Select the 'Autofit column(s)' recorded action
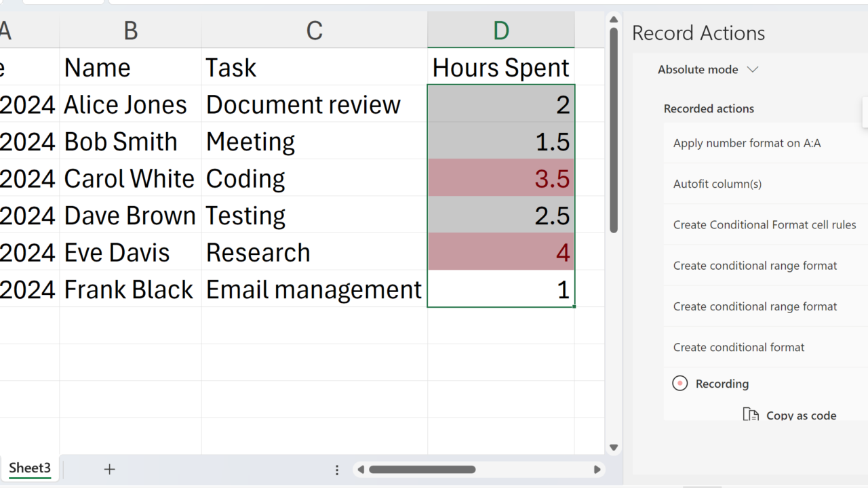Viewport: 868px width, 488px height. click(717, 184)
